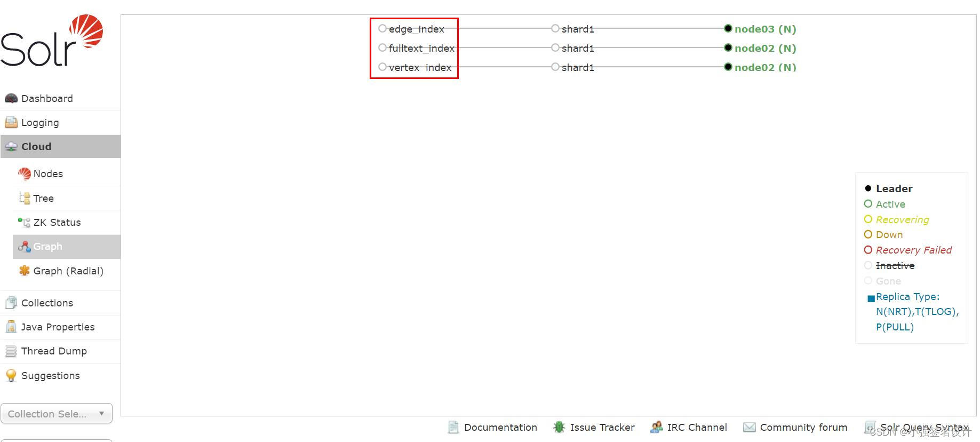This screenshot has width=980, height=442.
Task: Click the fulltext_index collection label
Action: 421,48
